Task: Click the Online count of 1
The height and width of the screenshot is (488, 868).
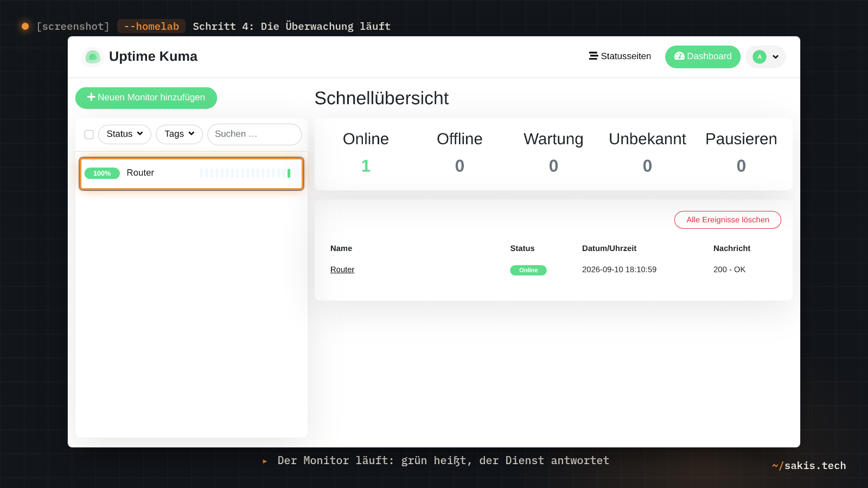Action: [x=366, y=166]
